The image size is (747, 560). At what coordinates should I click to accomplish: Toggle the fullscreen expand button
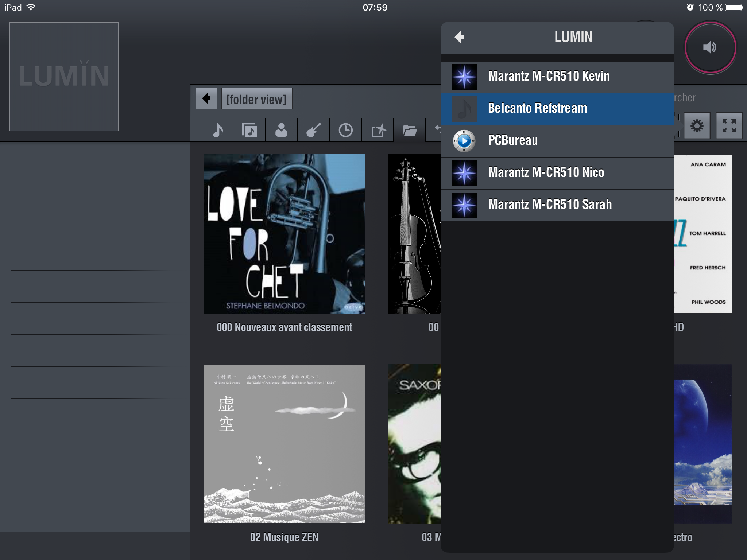[x=729, y=126]
